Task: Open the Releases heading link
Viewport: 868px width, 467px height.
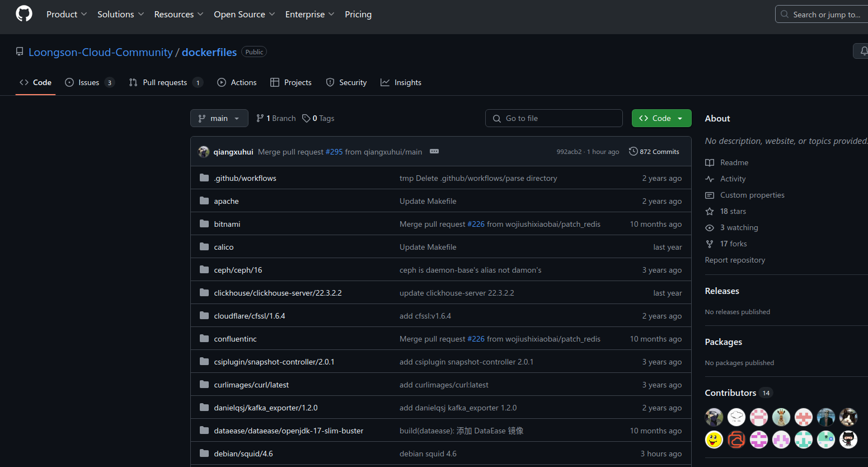Action: tap(722, 291)
